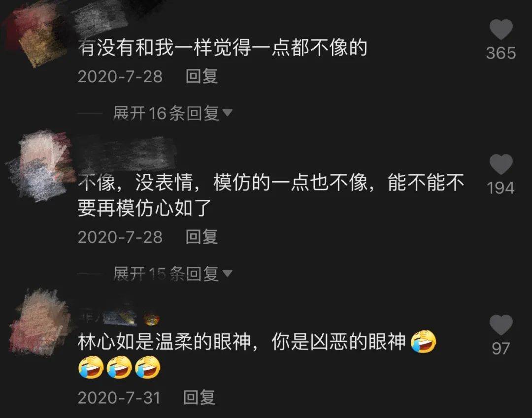Screen dimensions: 532x418
Task: Reply to the first comment dated 2020-7-28
Action: pyautogui.click(x=201, y=76)
